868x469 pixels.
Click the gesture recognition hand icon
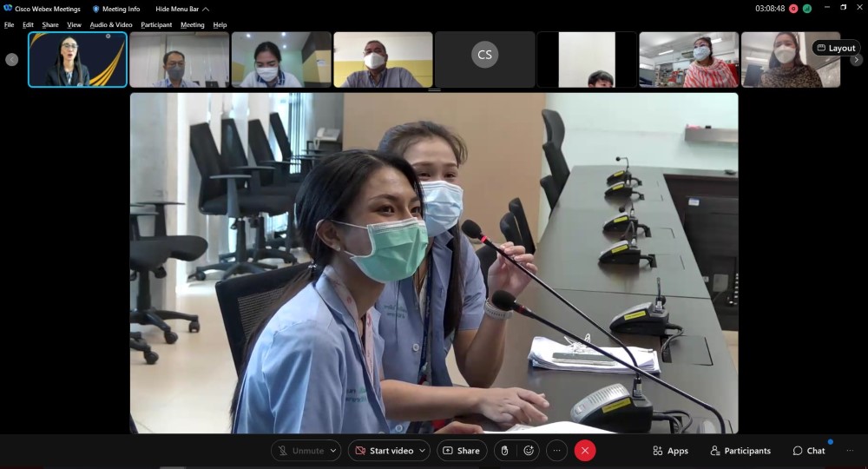[505, 451]
